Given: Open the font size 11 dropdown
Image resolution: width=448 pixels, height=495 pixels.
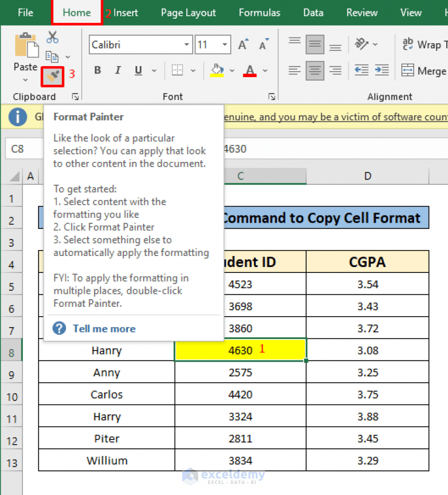Looking at the screenshot, I should 225,44.
